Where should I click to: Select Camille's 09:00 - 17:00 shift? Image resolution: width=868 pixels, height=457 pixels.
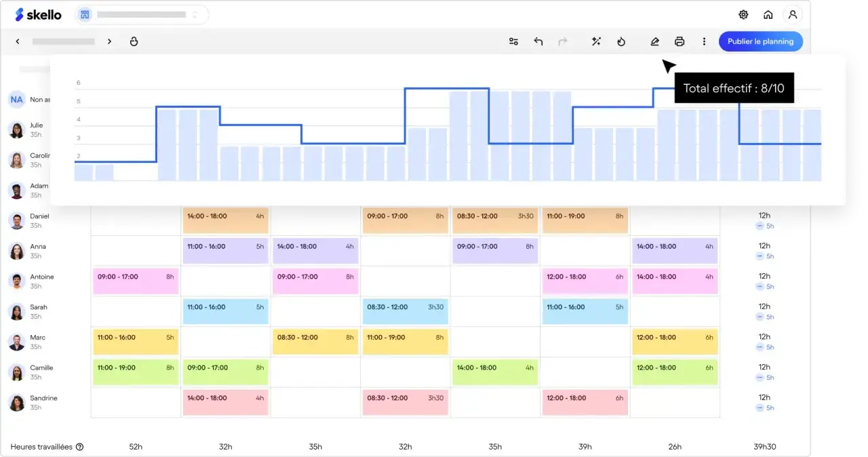[226, 372]
